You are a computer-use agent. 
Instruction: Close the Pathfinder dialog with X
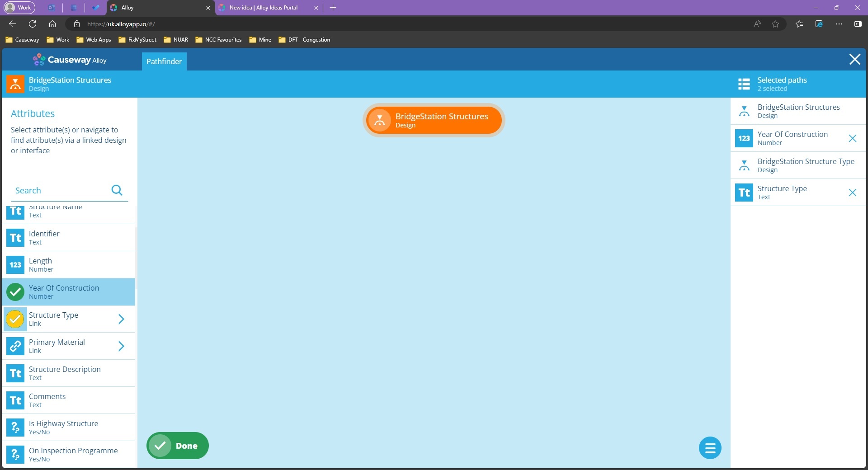click(x=854, y=59)
